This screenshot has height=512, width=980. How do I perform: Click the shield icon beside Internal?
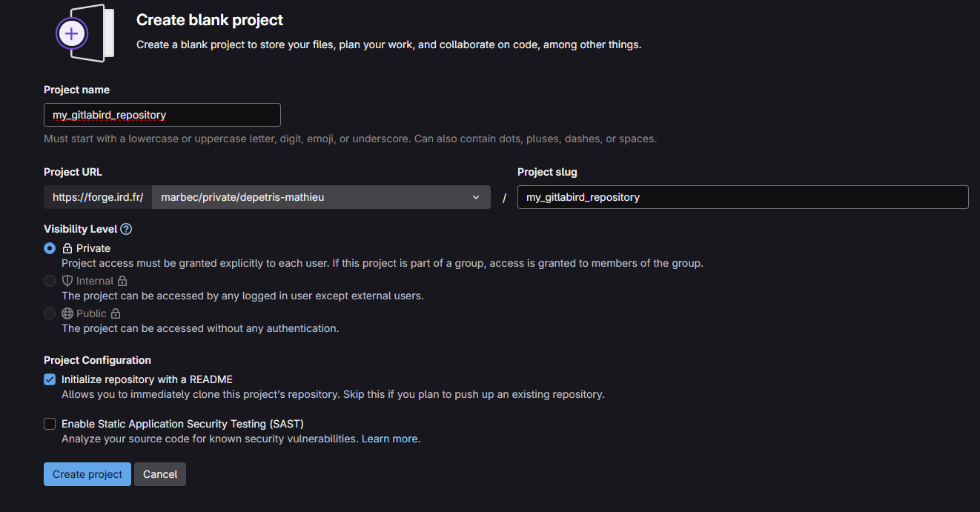[67, 281]
